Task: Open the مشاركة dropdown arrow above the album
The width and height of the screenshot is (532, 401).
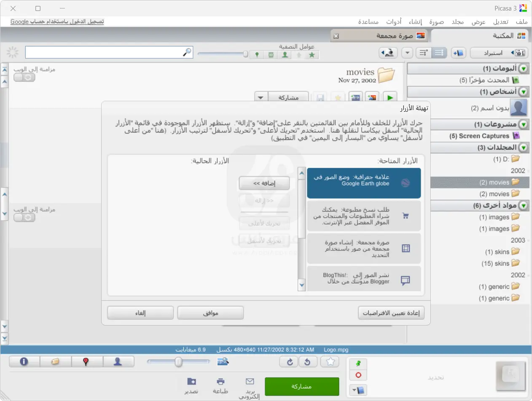Action: tap(260, 97)
